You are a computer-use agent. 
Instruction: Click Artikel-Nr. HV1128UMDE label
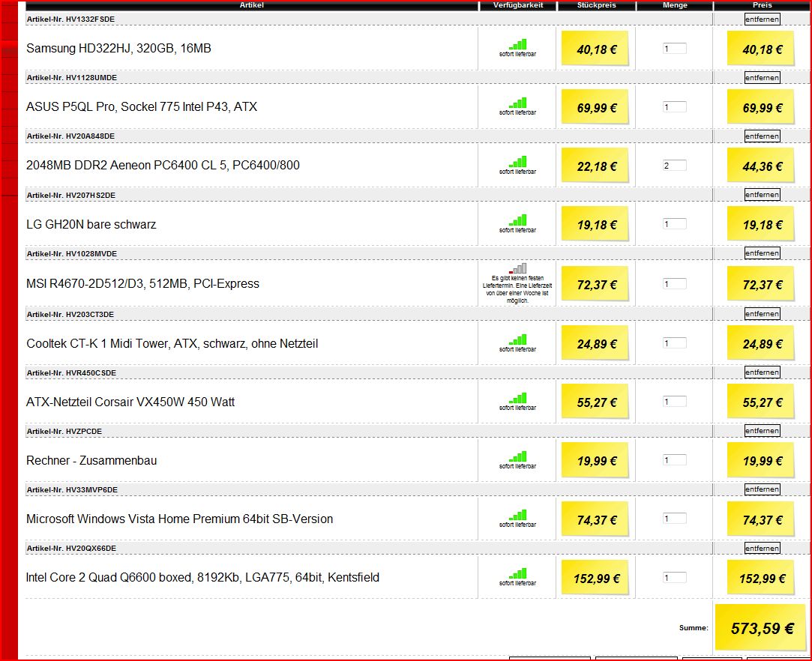[72, 78]
